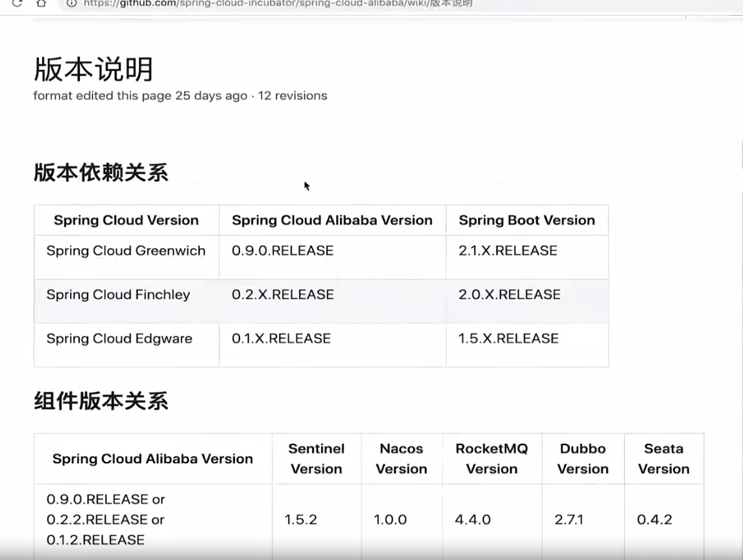The image size is (743, 560).
Task: Click the browser home icon
Action: (41, 3)
